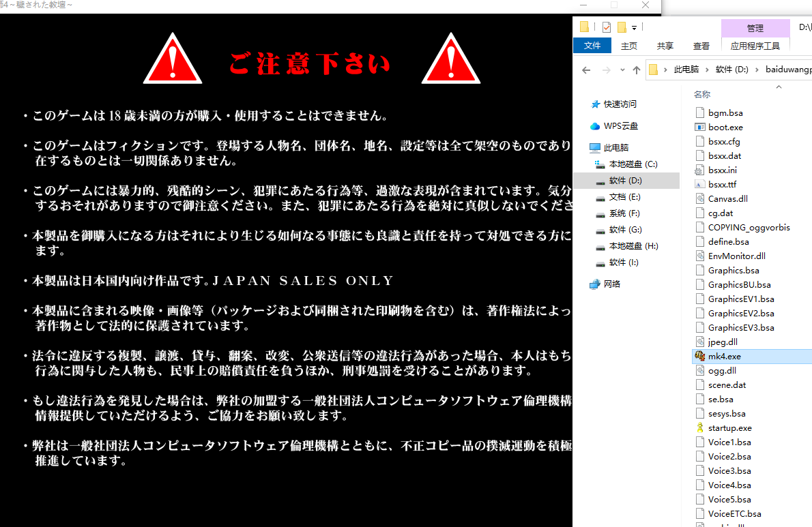Open the recent locations dropdown chevron

coord(622,70)
